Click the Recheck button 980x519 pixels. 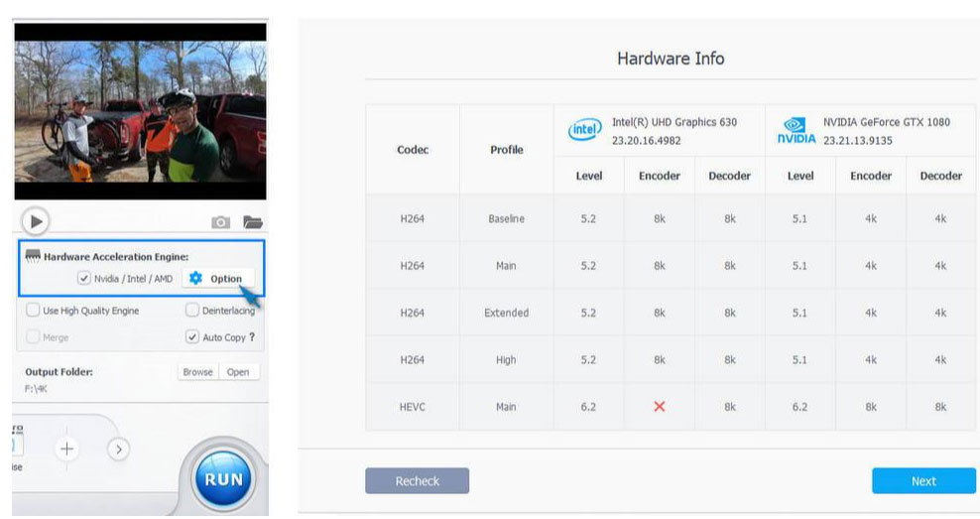coord(417,481)
